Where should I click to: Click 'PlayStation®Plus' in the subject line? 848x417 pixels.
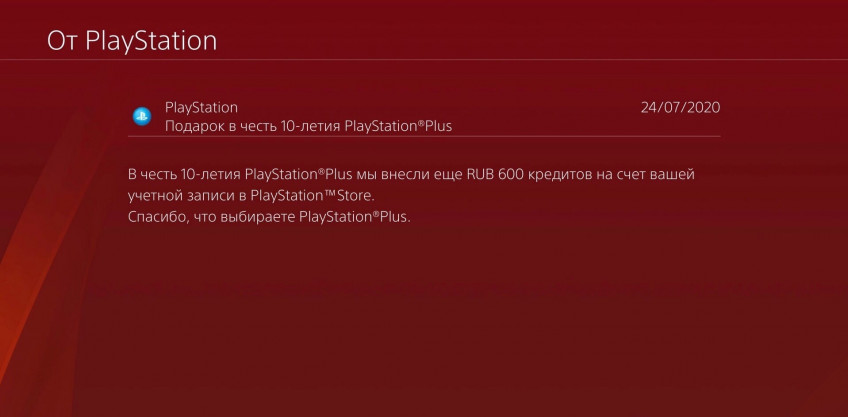(398, 127)
